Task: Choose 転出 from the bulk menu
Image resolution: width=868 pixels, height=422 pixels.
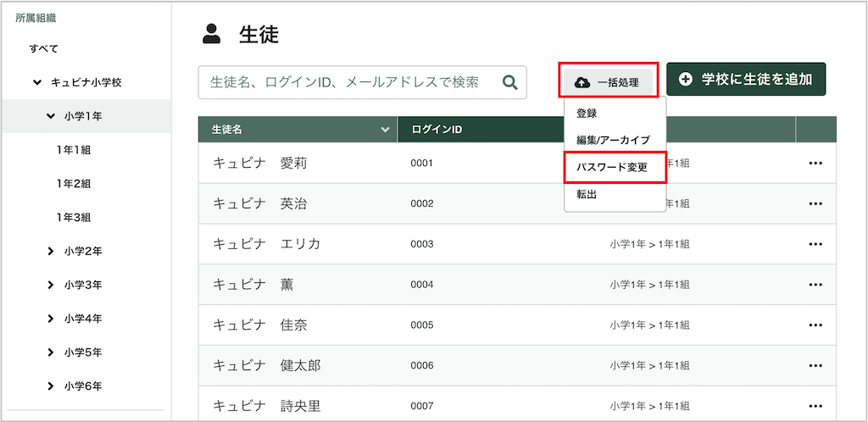Action: 587,194
